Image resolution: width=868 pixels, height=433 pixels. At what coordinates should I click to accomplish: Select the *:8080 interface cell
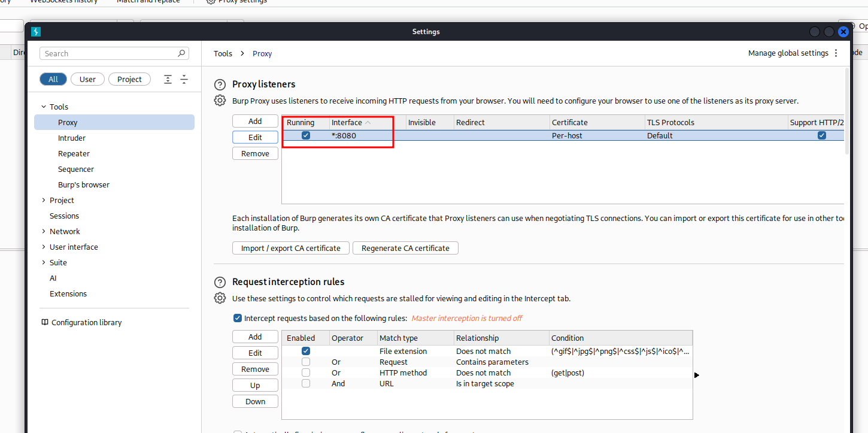pos(368,135)
